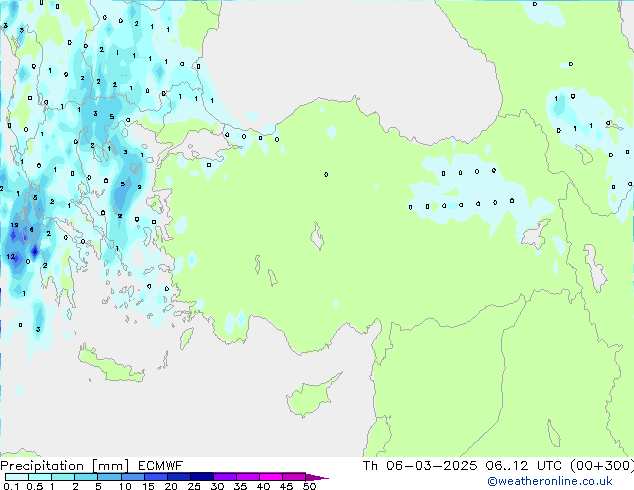The height and width of the screenshot is (490, 634).
Task: Click the '45' legend scale label
Action: click(x=286, y=486)
